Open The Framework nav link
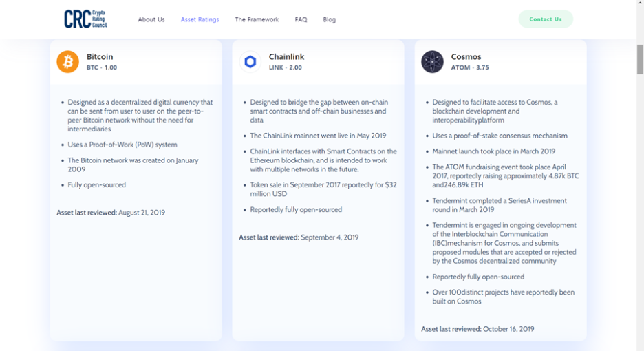Screen dimensions: 644x351 pos(257,19)
